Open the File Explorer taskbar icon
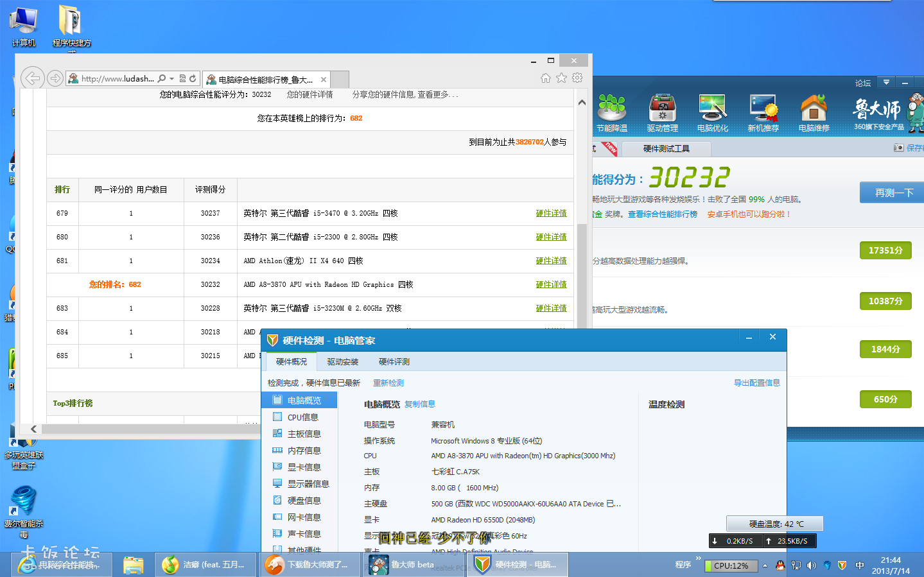 point(134,565)
